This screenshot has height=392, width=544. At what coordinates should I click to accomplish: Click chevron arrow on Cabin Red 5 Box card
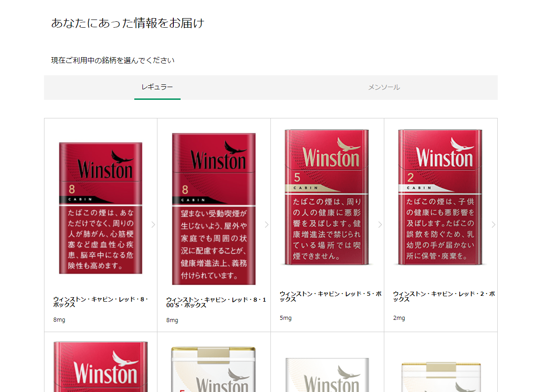pos(380,225)
